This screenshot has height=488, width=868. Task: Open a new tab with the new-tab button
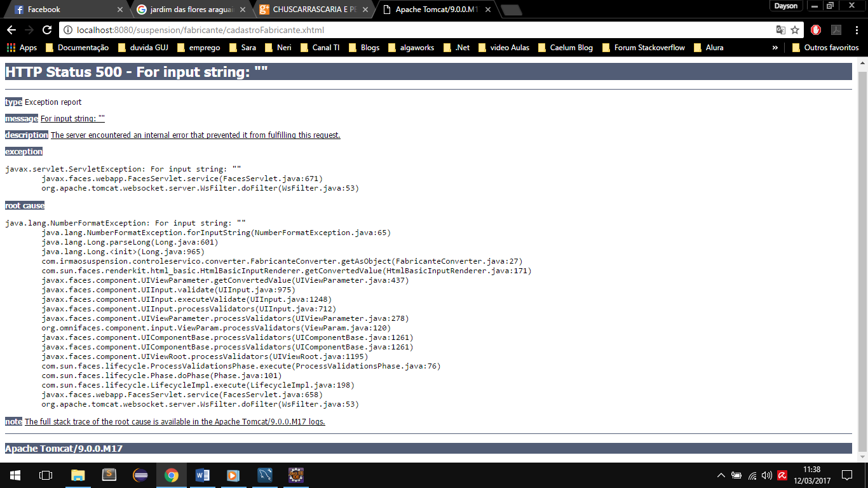tap(511, 10)
